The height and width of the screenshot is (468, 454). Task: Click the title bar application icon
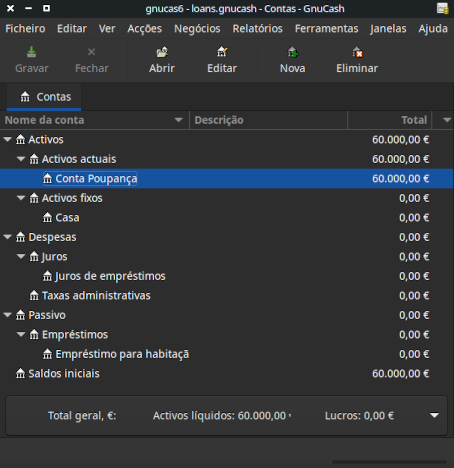(x=443, y=8)
